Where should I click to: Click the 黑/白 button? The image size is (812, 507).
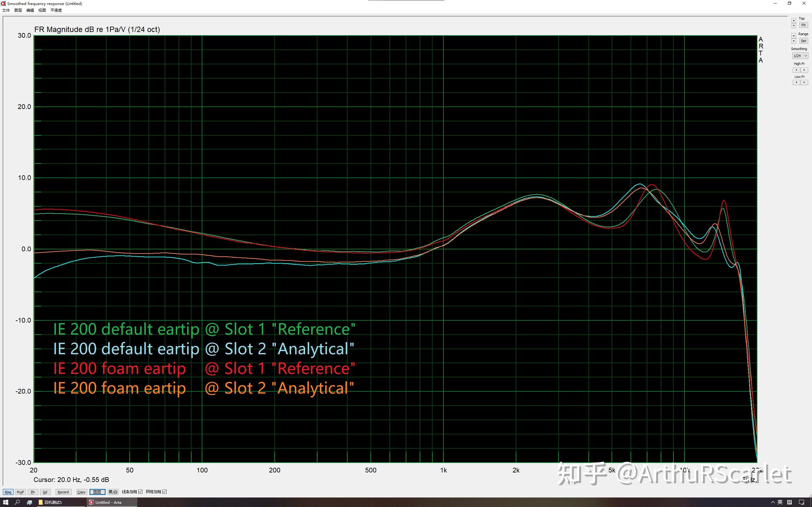[x=113, y=492]
